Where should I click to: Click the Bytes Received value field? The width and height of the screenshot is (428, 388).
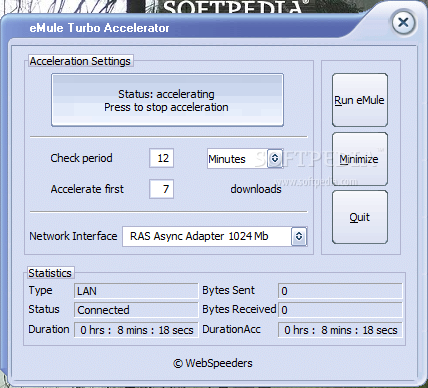pos(340,310)
